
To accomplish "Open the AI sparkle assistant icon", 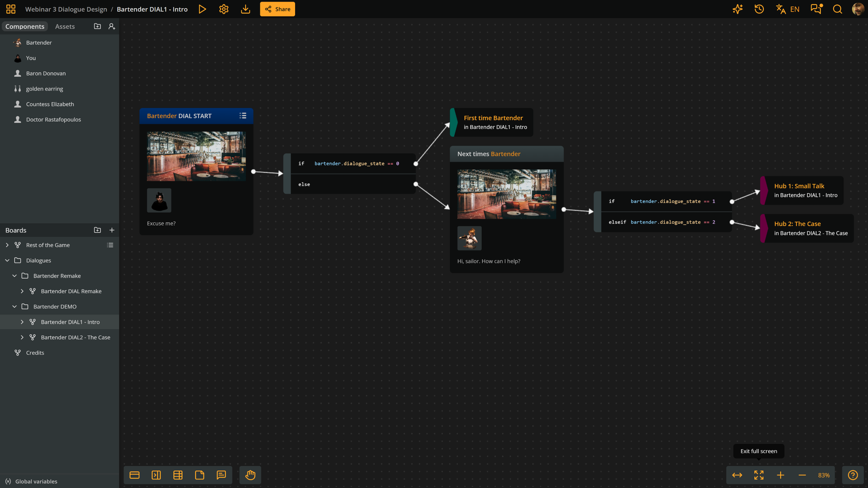I will point(737,9).
